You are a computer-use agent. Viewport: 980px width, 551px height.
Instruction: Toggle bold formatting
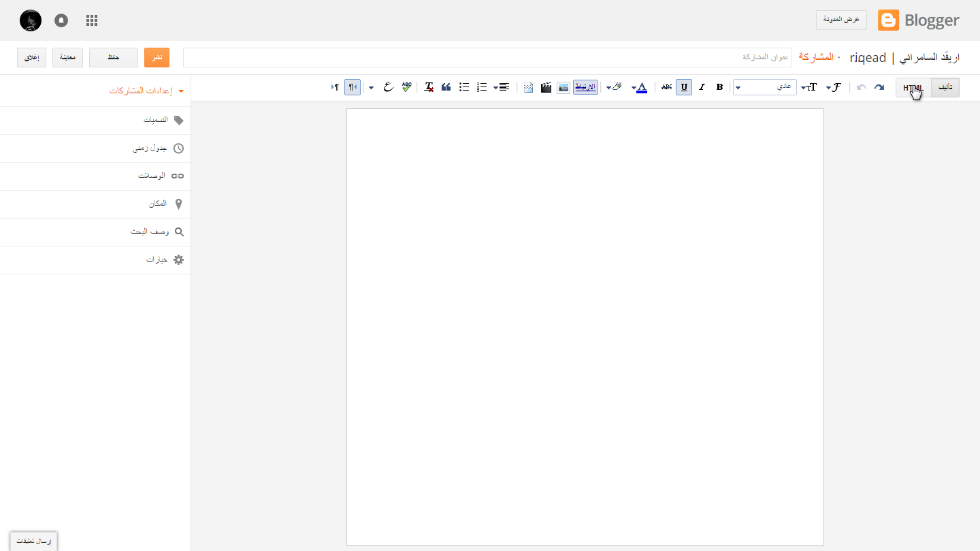pyautogui.click(x=719, y=87)
